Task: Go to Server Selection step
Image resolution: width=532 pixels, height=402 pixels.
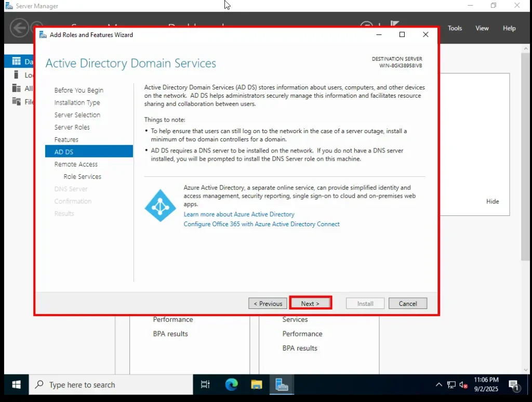Action: click(x=77, y=115)
